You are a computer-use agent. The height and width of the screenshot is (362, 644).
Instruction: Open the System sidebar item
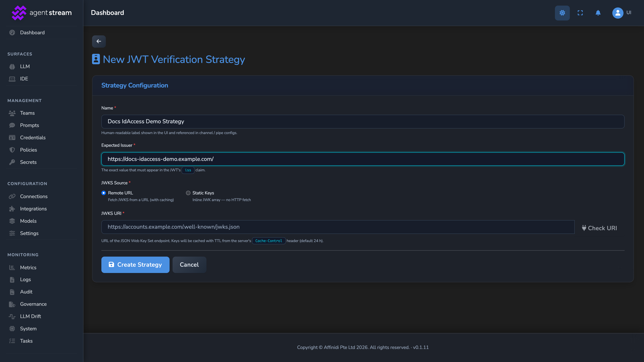coord(42,329)
